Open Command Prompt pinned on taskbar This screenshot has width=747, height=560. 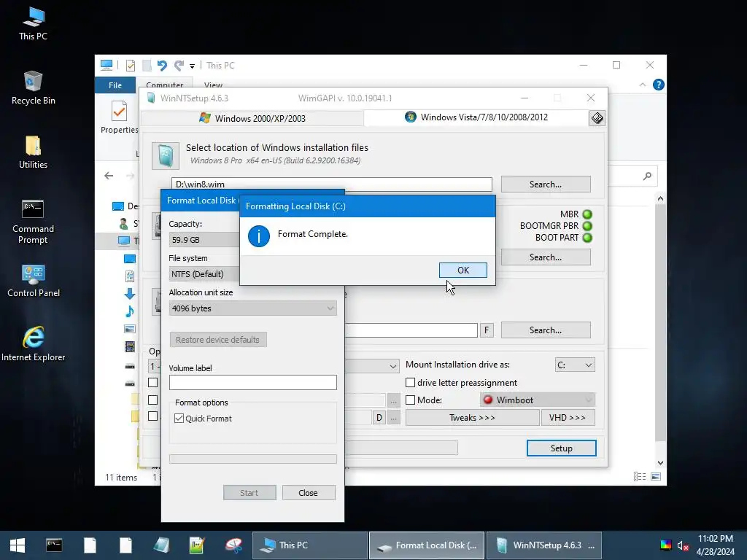(54, 545)
